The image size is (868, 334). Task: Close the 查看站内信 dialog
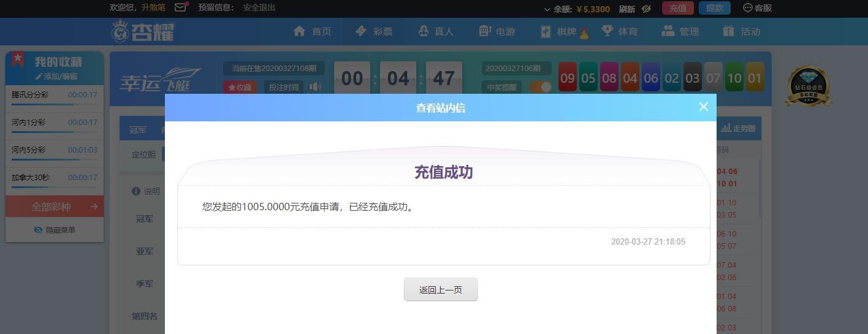click(x=704, y=107)
